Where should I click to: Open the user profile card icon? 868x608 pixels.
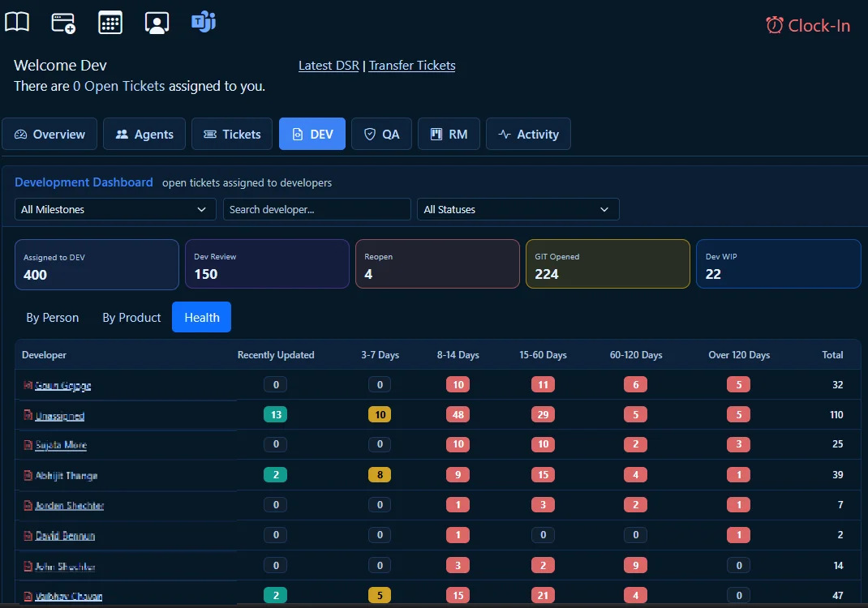point(157,23)
